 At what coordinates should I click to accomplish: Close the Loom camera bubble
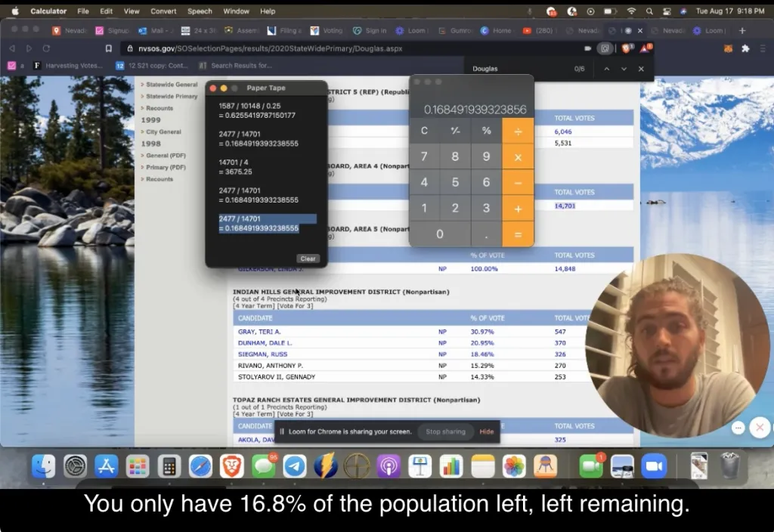click(760, 427)
